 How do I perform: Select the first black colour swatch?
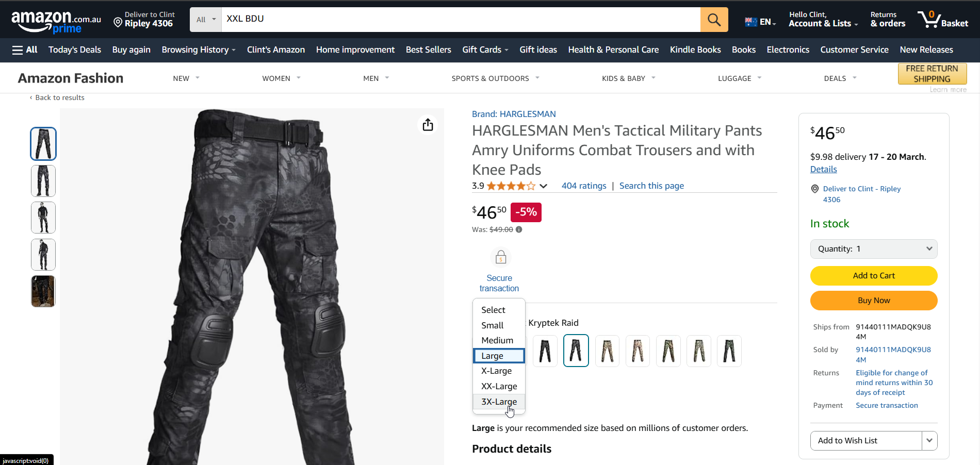pyautogui.click(x=545, y=351)
